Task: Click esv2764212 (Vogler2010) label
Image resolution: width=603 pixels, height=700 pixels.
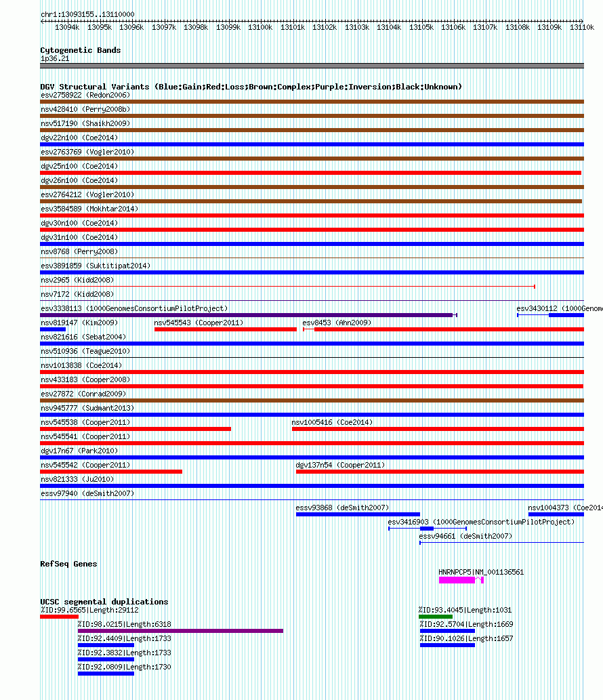Action: [87, 195]
